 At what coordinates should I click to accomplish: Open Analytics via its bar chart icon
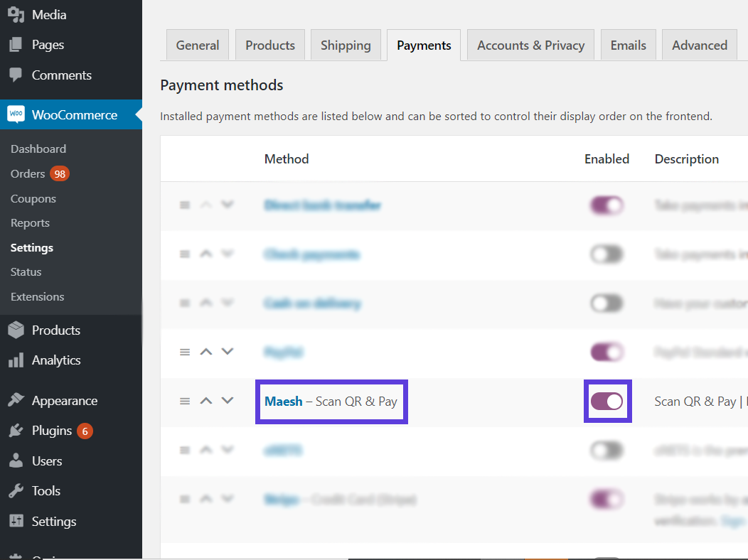tap(16, 360)
